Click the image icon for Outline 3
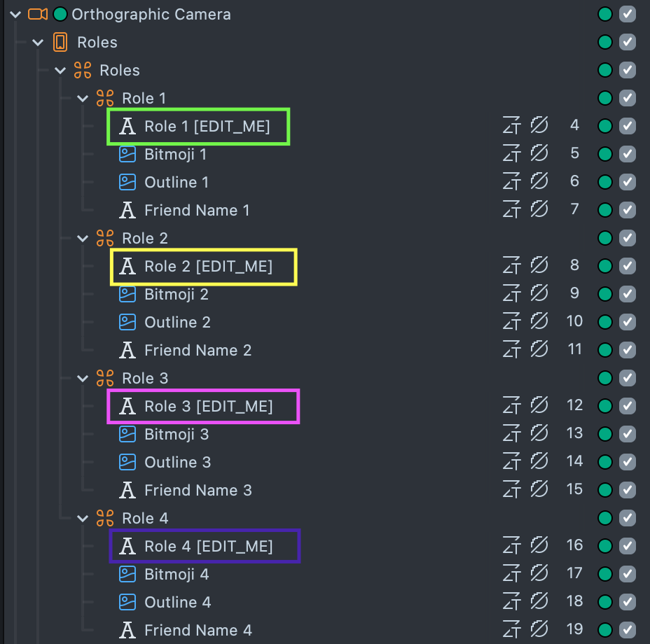This screenshot has width=650, height=644. 127,462
